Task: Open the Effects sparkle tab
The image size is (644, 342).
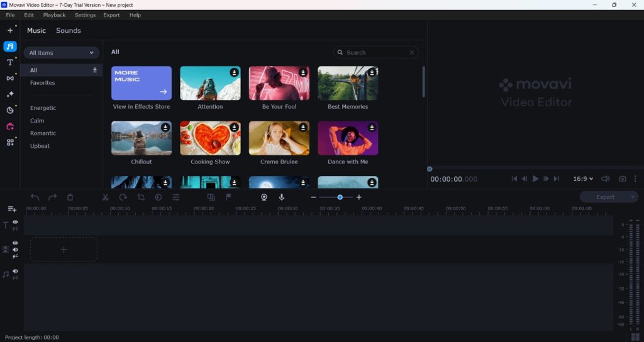Action: [10, 94]
